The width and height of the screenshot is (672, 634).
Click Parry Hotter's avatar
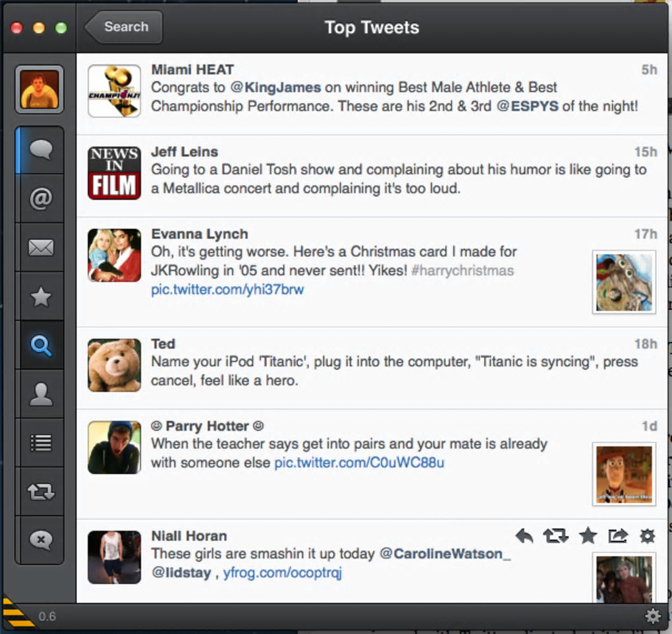click(x=115, y=447)
